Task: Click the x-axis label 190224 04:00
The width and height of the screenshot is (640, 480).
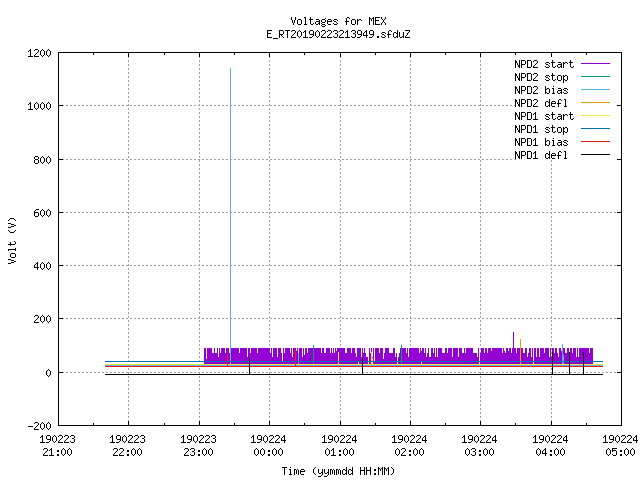Action: (550, 446)
